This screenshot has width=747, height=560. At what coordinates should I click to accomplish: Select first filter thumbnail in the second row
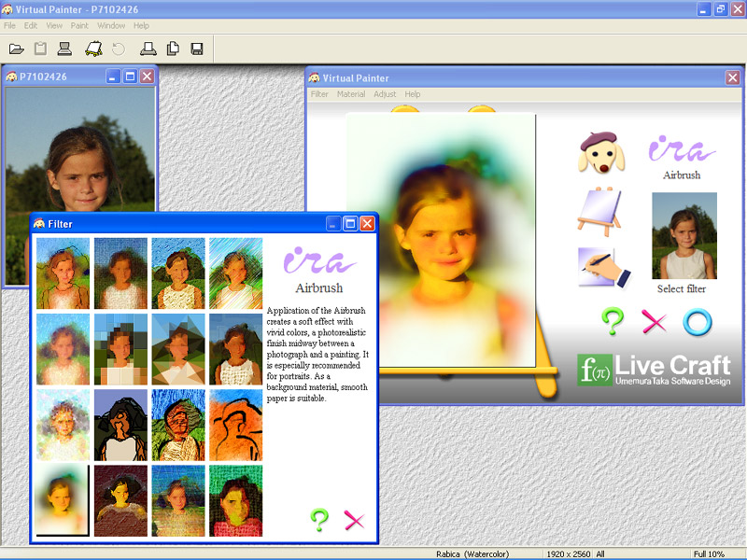click(x=63, y=349)
